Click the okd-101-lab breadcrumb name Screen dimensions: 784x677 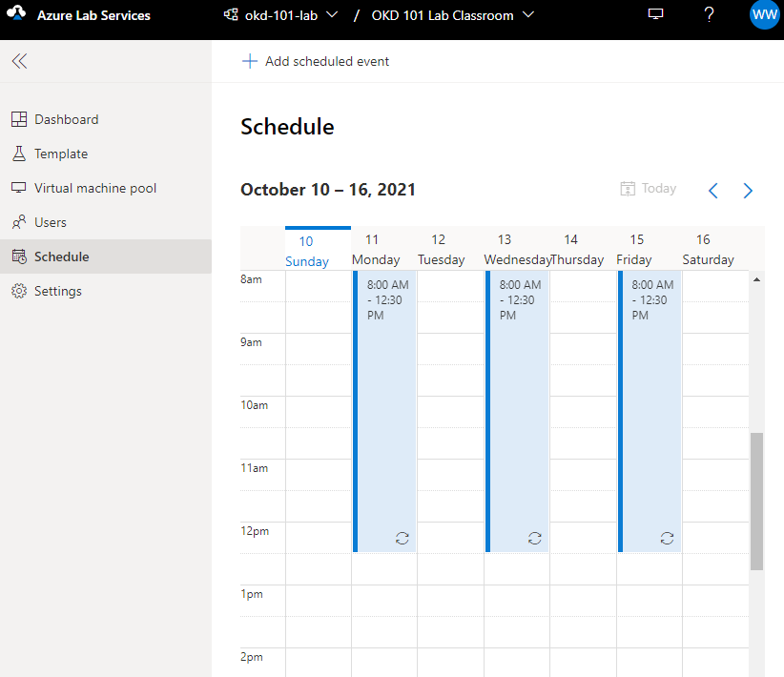(281, 15)
